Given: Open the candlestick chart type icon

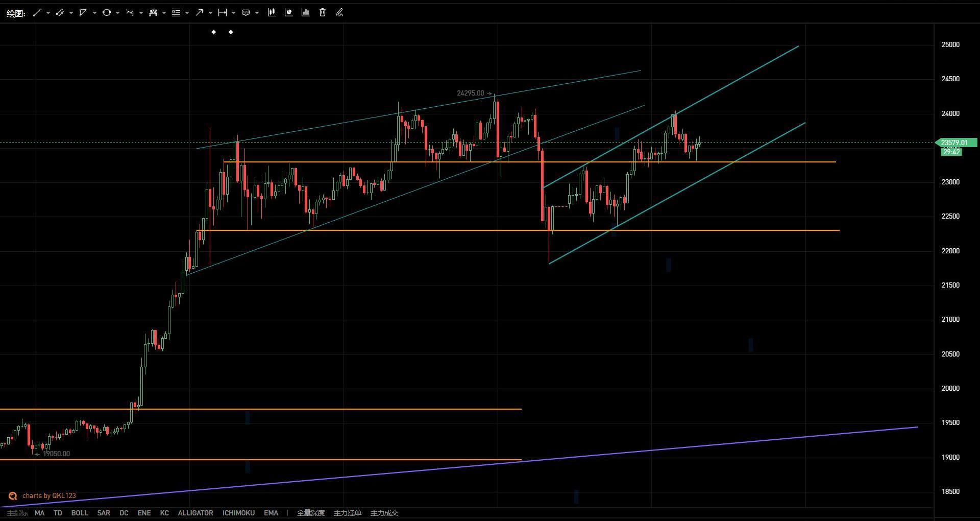Looking at the screenshot, I should coord(272,13).
